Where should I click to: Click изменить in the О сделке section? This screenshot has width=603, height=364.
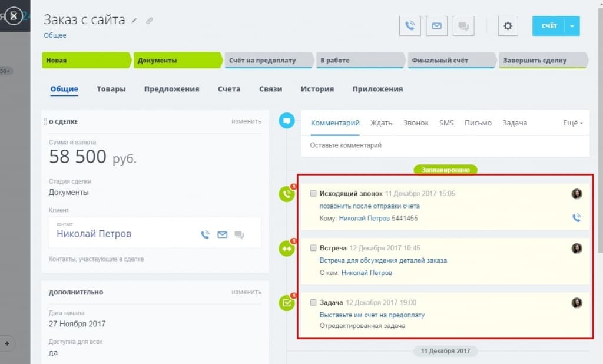pyautogui.click(x=246, y=121)
